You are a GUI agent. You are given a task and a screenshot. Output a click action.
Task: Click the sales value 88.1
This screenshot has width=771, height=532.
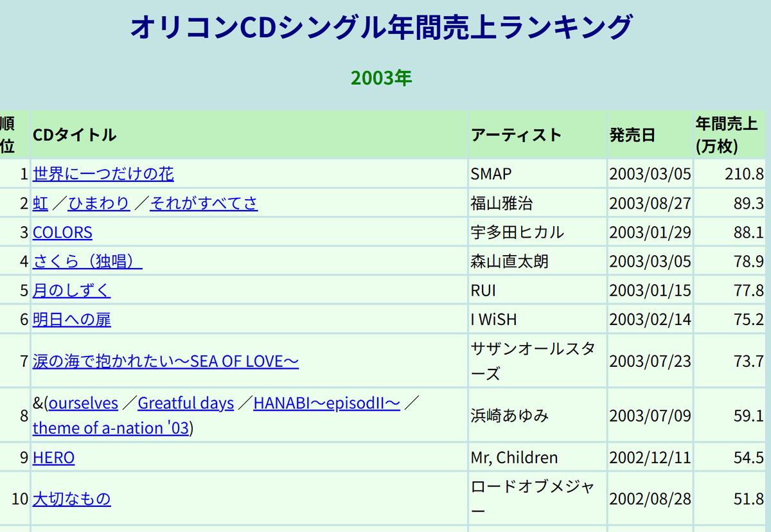point(748,232)
